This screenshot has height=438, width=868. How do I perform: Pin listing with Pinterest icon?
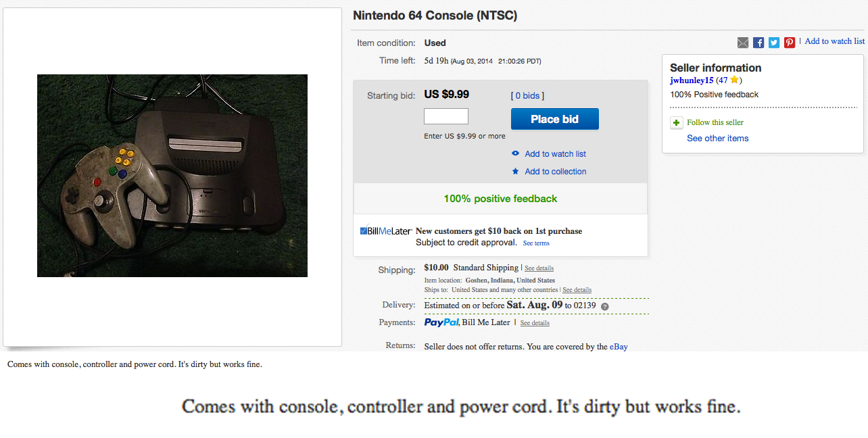tap(790, 43)
